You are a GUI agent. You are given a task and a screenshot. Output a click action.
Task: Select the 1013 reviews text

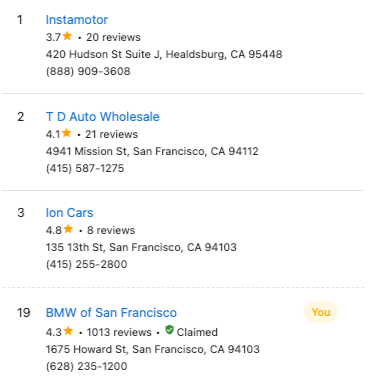click(119, 332)
